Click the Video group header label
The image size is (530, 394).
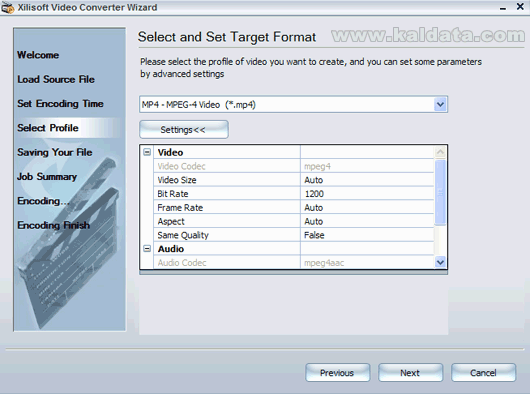(170, 152)
